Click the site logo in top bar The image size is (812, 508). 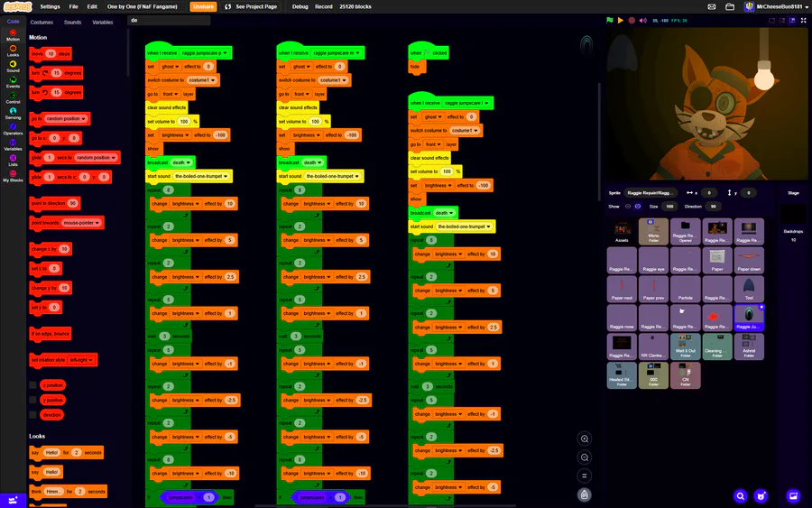tap(18, 6)
